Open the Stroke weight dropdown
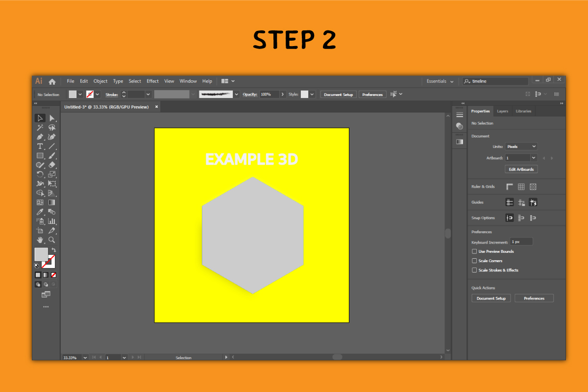The height and width of the screenshot is (392, 588). point(148,94)
